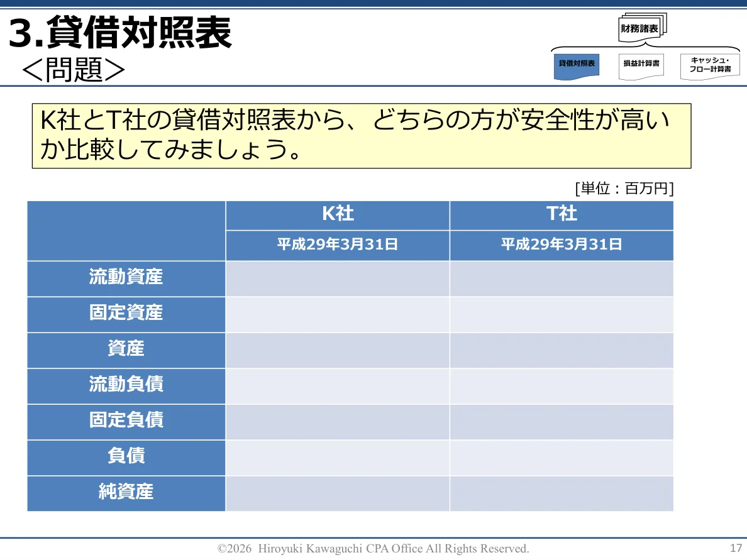Click the 資産 row label
The height and width of the screenshot is (560, 747).
(x=126, y=350)
